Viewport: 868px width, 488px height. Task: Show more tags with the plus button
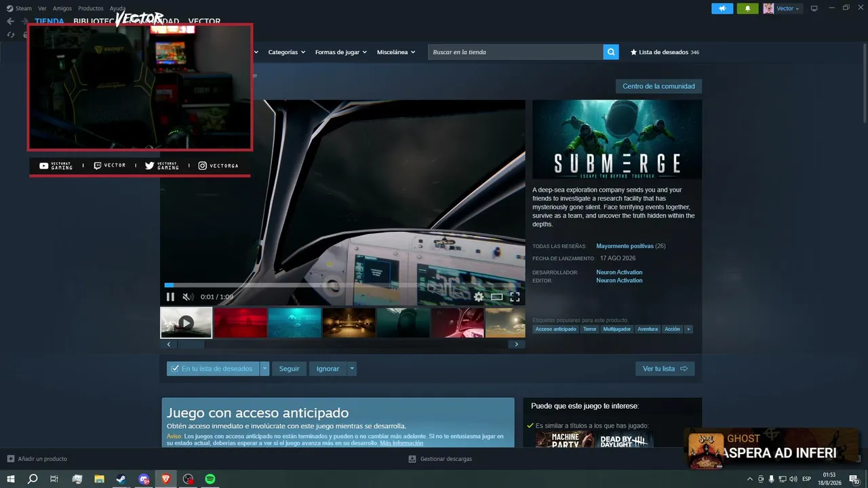[x=688, y=329]
